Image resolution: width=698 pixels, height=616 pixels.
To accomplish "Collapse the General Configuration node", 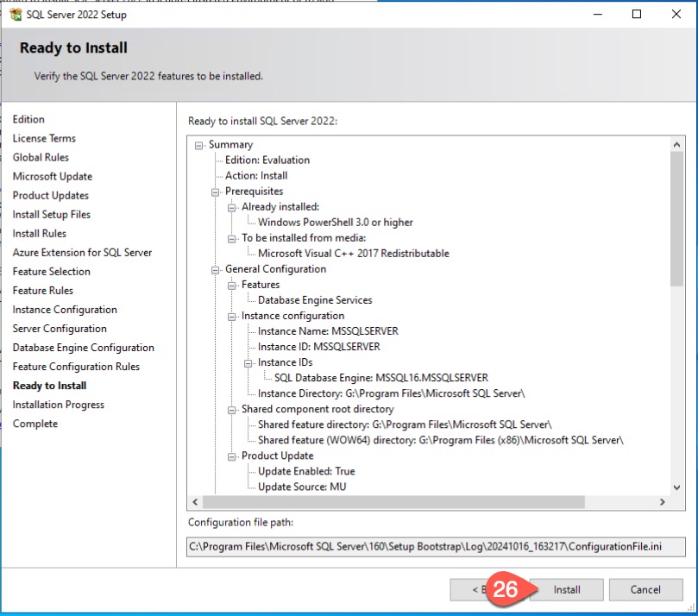I will pyautogui.click(x=216, y=269).
